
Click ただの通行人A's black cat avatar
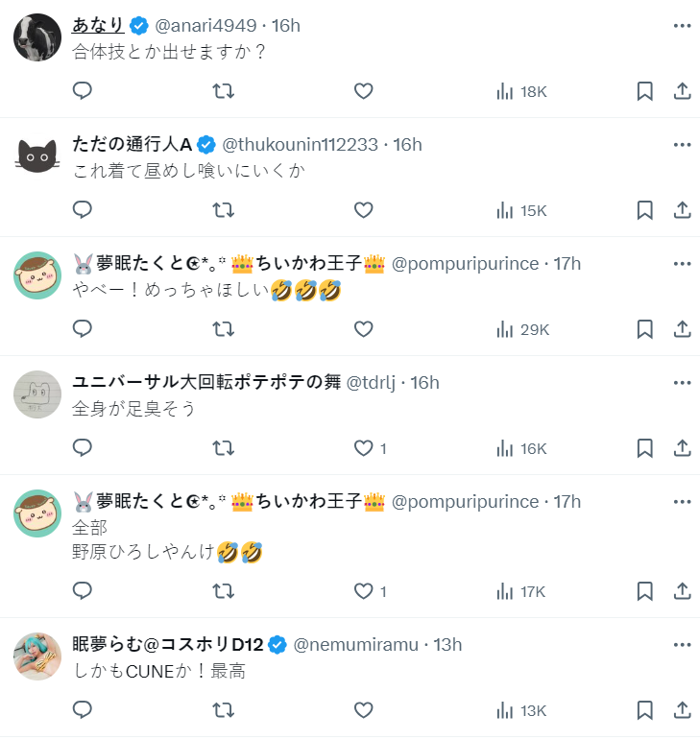37,156
